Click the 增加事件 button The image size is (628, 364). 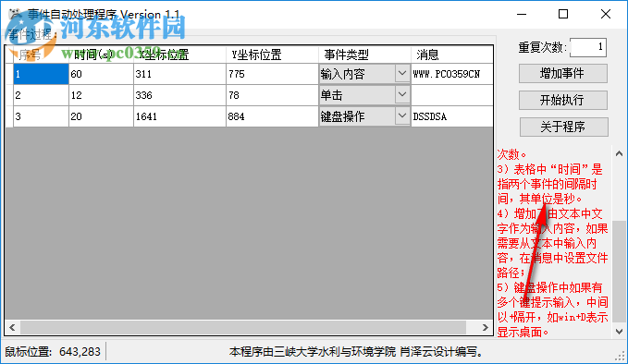(563, 74)
